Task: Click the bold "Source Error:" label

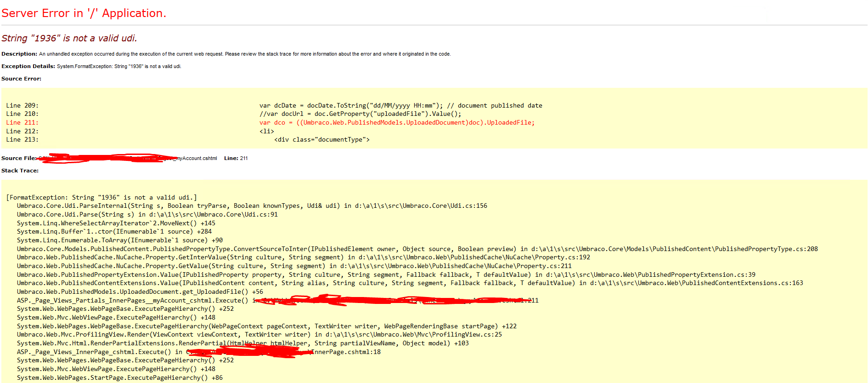Action: click(x=21, y=79)
